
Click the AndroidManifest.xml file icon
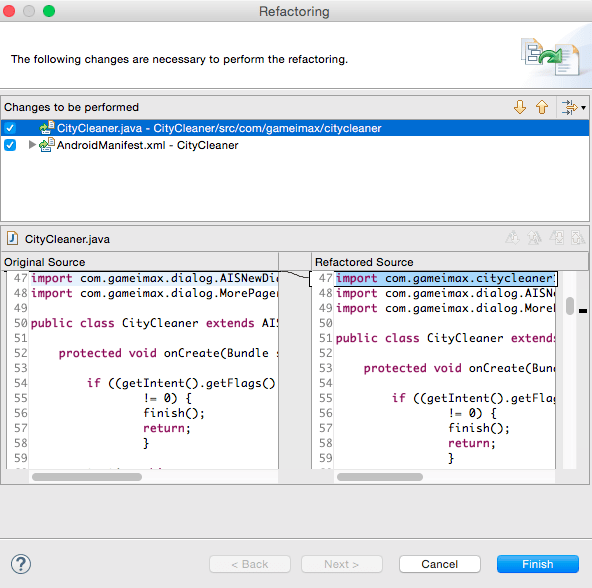[x=46, y=145]
